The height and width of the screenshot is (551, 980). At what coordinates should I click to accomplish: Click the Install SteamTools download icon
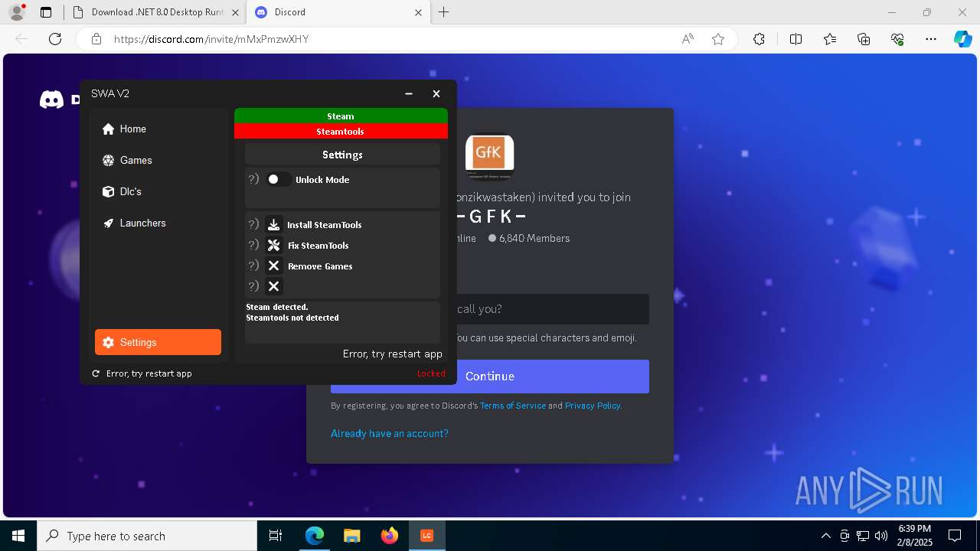273,224
